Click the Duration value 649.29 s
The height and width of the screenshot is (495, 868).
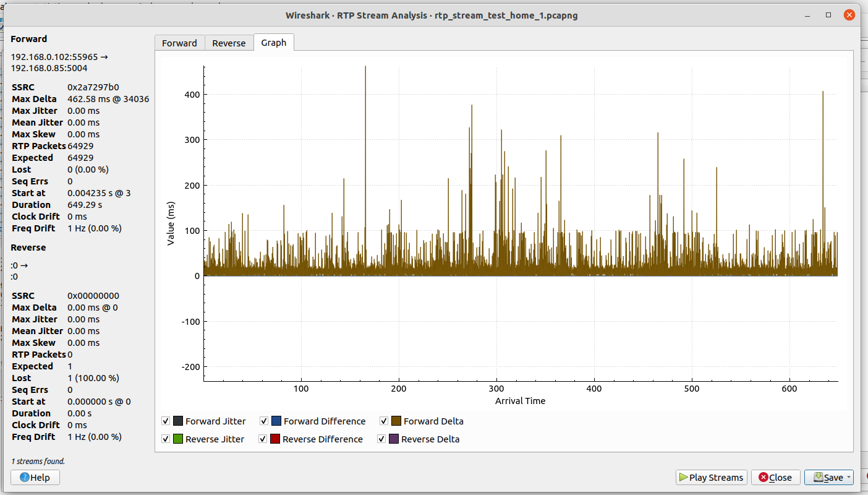coord(85,205)
